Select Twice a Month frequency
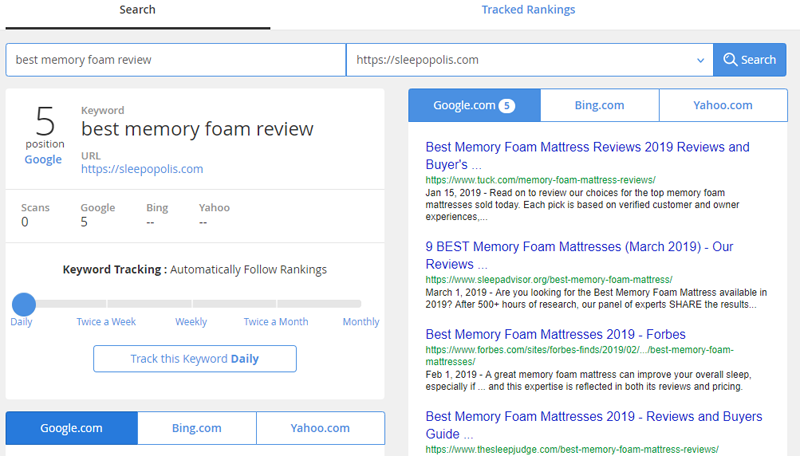Screen dimensions: 800x456 click(x=276, y=322)
